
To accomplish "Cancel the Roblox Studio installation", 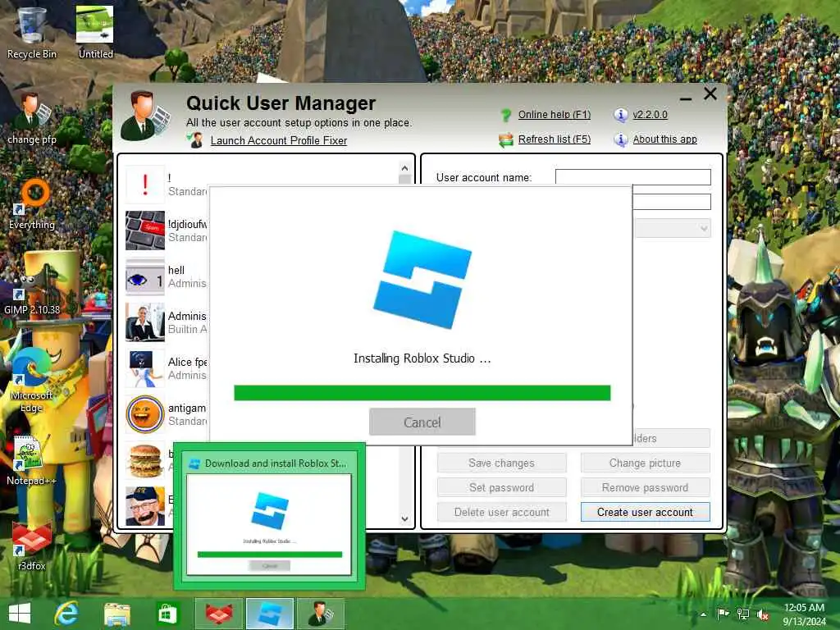I will coord(422,422).
